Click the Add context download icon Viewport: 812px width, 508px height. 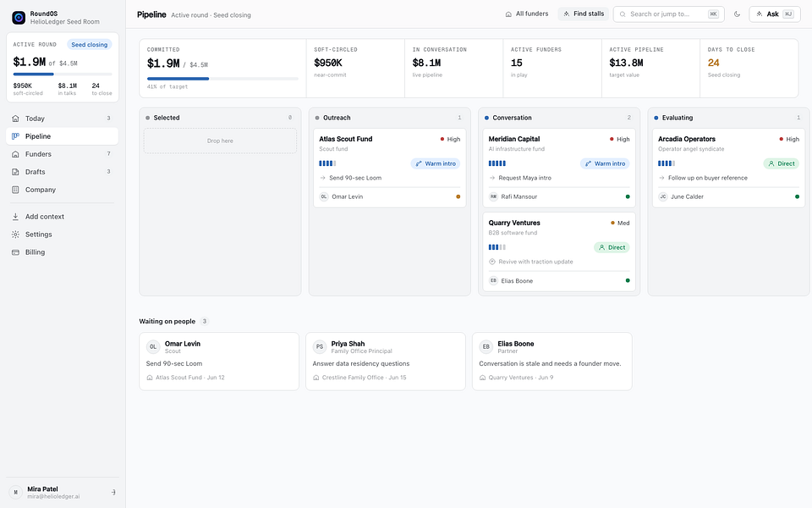click(15, 217)
